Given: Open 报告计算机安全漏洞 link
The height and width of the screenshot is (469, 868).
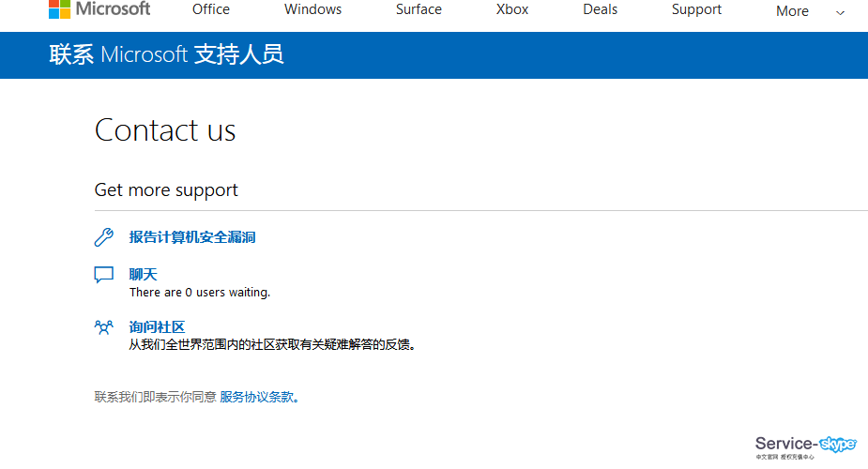Looking at the screenshot, I should pyautogui.click(x=192, y=237).
